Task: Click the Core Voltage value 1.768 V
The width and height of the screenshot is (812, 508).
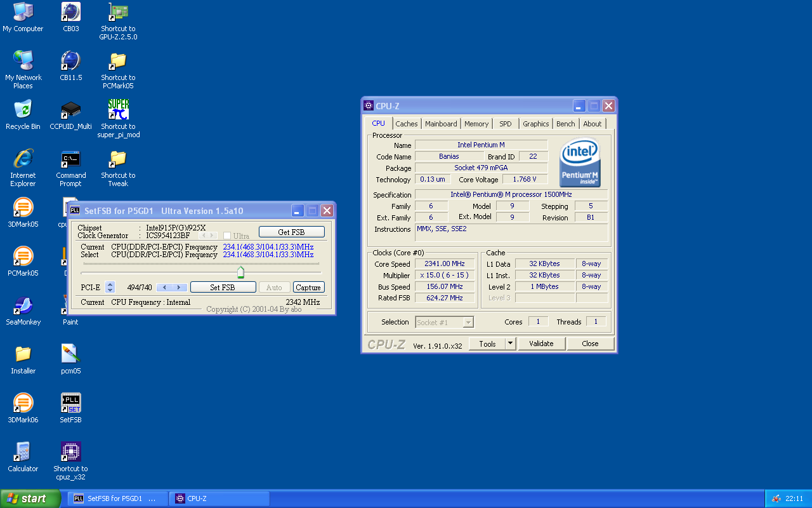Action: 525,179
